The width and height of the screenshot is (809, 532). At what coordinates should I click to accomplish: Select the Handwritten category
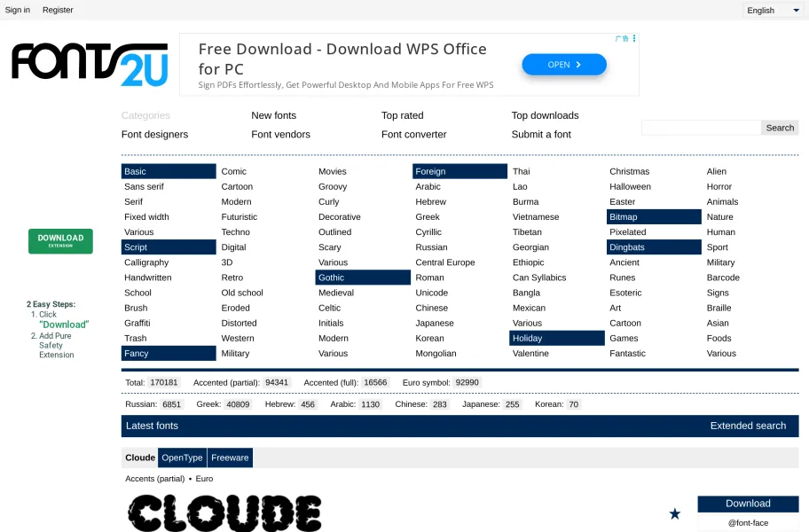coord(148,278)
